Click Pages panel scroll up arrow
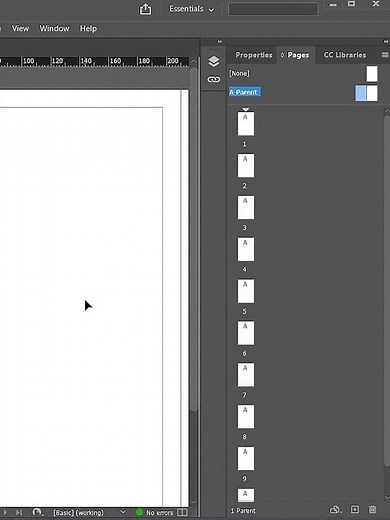The image size is (390, 520). pyautogui.click(x=387, y=112)
